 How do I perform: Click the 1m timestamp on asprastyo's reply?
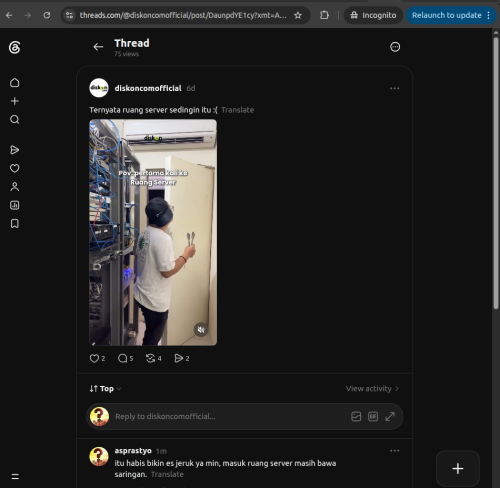point(161,451)
